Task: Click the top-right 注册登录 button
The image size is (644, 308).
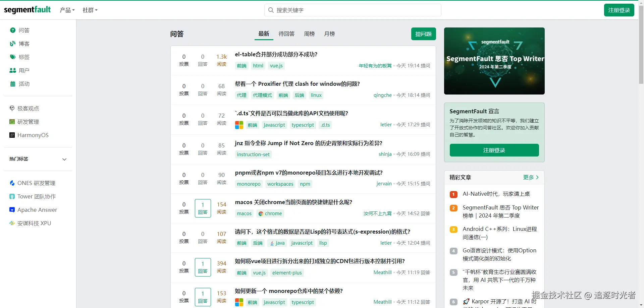Action: click(619, 10)
